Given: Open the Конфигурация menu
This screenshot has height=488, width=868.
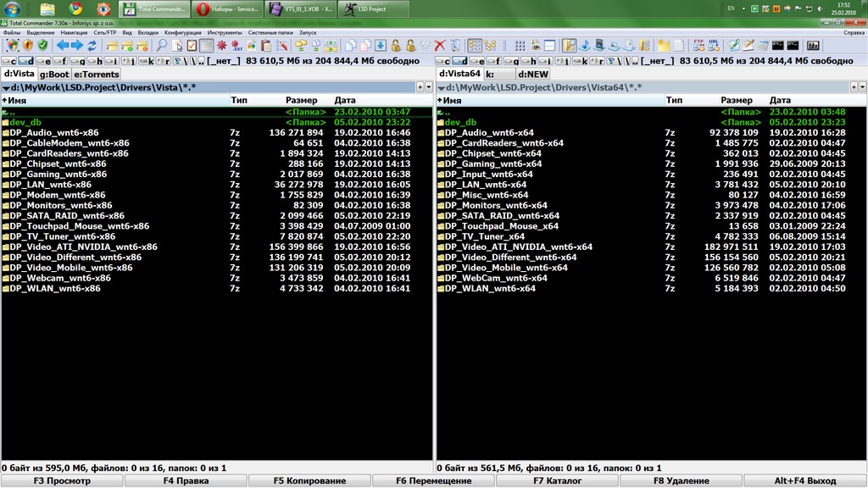Looking at the screenshot, I should coord(182,32).
